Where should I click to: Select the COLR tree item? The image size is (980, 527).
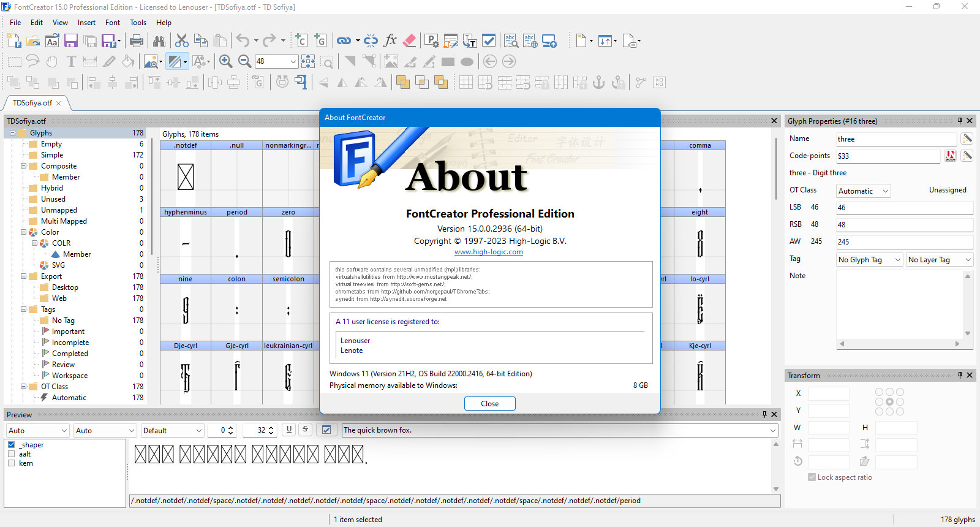pos(61,243)
